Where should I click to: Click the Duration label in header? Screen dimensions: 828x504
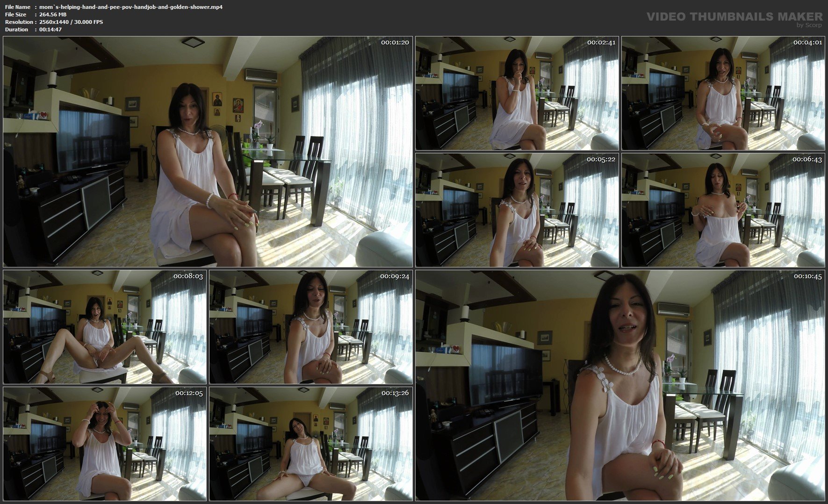click(17, 29)
